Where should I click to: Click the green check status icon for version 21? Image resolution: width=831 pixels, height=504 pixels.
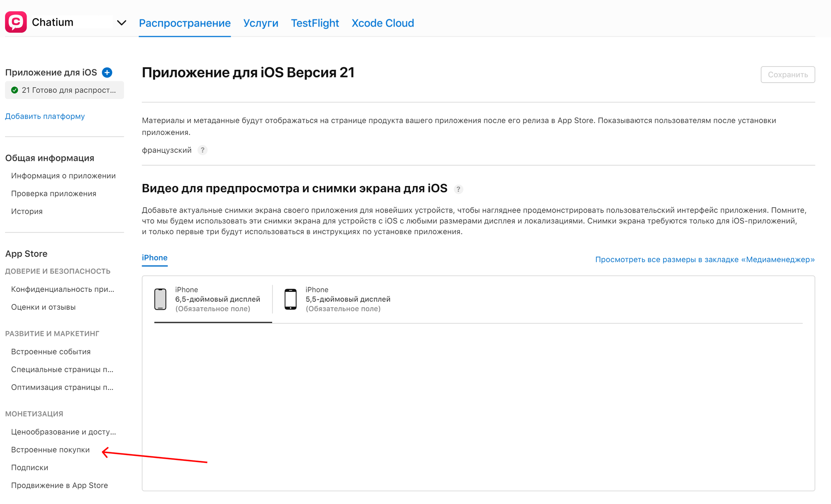(15, 90)
